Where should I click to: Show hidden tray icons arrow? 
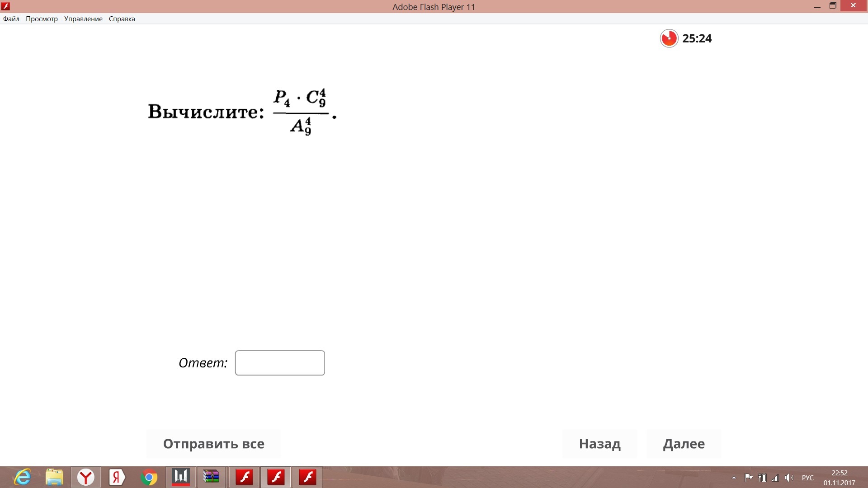click(734, 478)
